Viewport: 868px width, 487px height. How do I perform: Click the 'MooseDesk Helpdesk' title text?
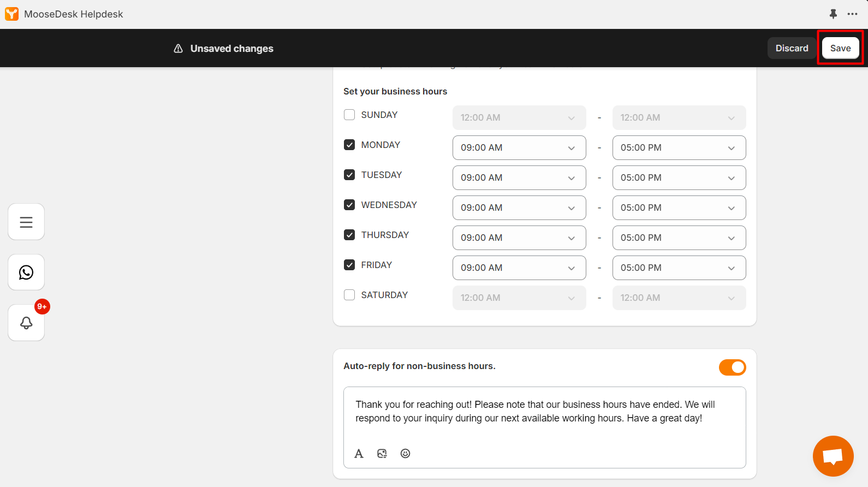tap(74, 14)
